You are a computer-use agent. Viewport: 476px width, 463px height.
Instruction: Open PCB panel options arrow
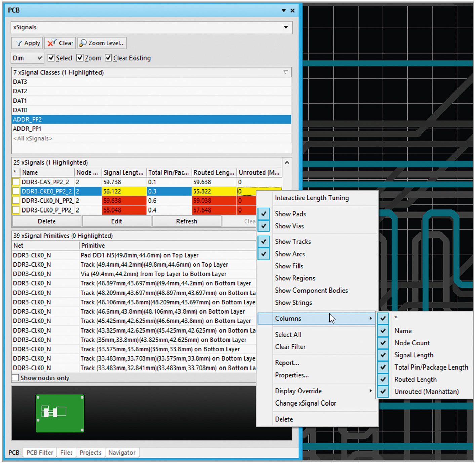(284, 11)
